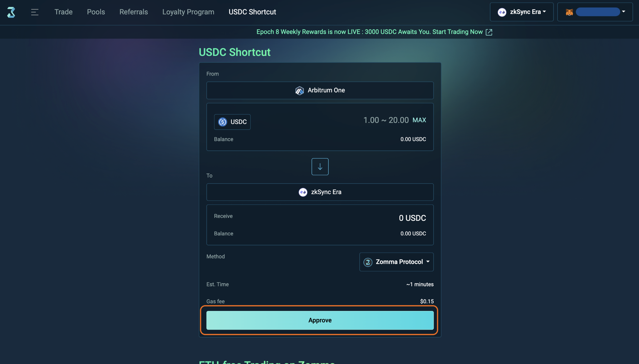The width and height of the screenshot is (639, 364).
Task: Open the hamburger menu icon
Action: coord(35,12)
